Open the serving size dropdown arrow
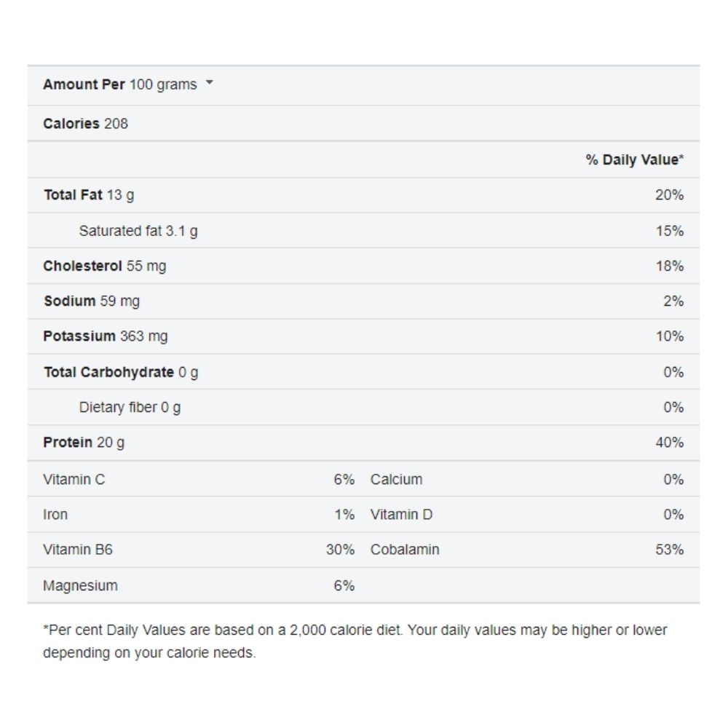 point(210,84)
